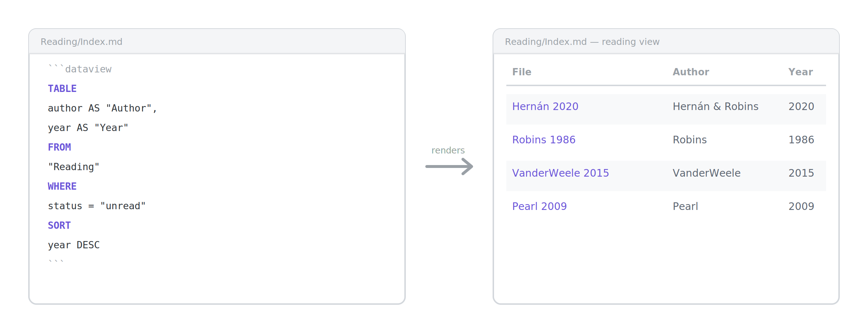
Task: Click the Year column header
Action: point(800,72)
